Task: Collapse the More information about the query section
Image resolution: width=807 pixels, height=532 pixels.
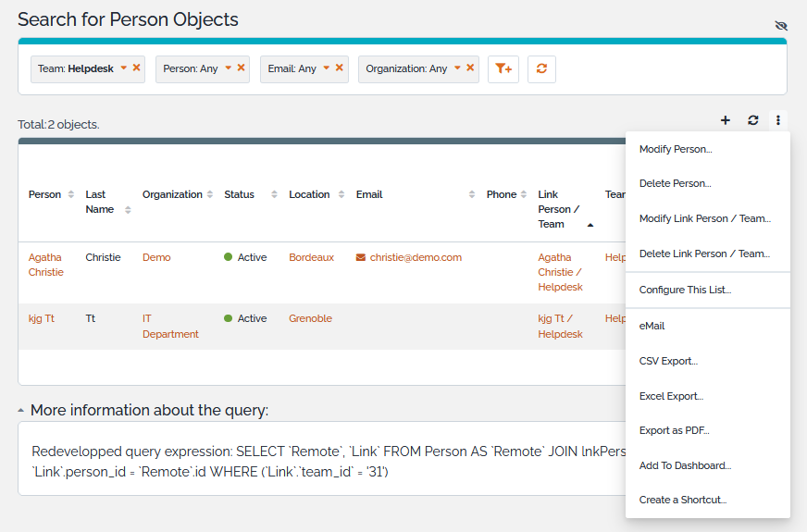Action: [22, 410]
